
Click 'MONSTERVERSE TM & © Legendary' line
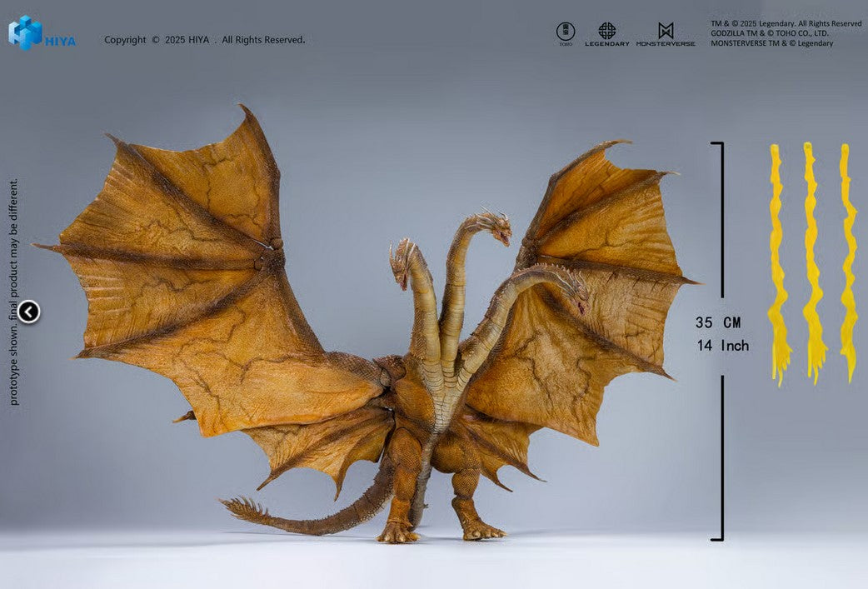[771, 43]
